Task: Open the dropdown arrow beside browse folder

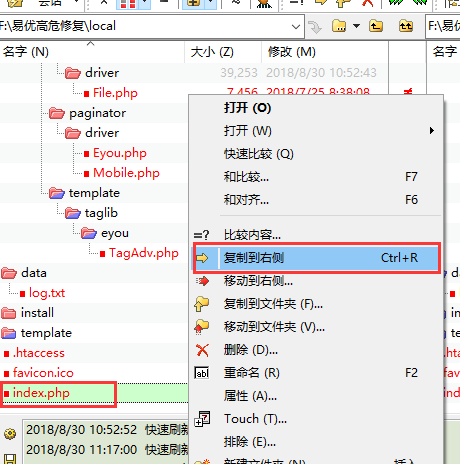Action: (x=356, y=26)
